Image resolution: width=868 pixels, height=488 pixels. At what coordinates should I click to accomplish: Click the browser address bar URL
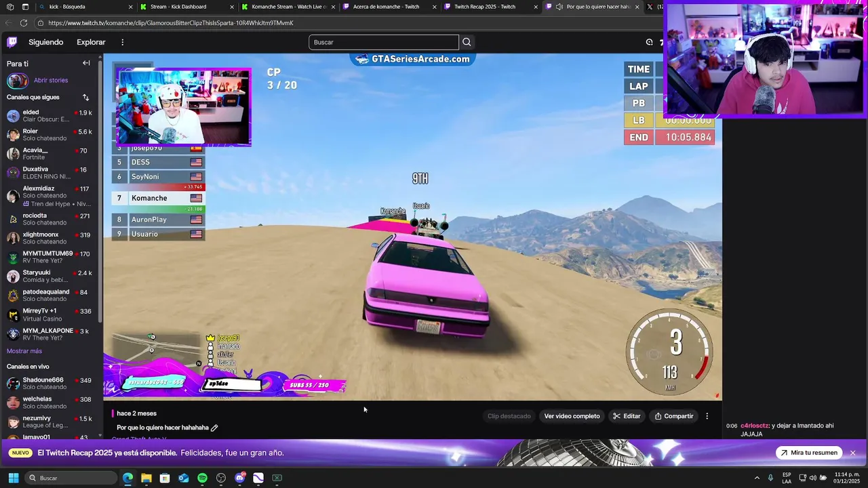pyautogui.click(x=171, y=22)
